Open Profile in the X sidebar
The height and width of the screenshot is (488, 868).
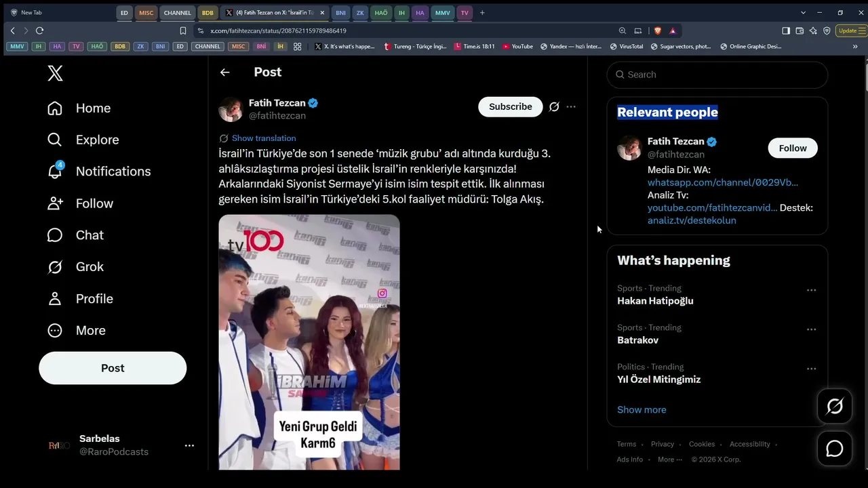coord(80,299)
